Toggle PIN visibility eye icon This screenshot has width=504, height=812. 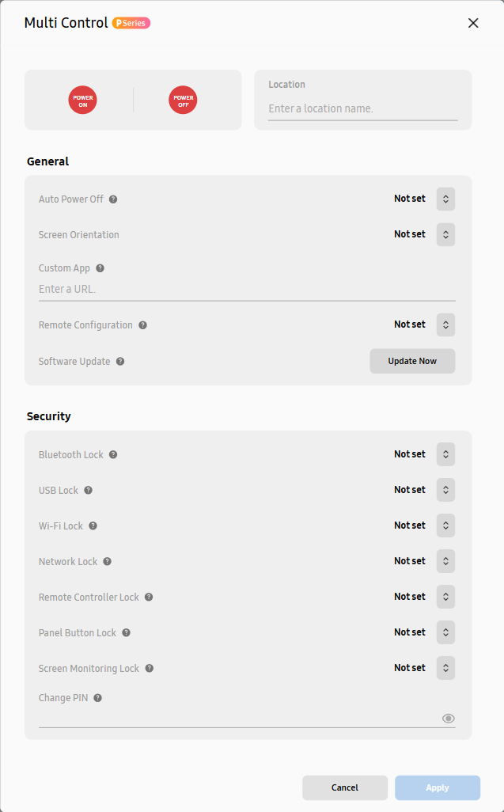point(448,719)
